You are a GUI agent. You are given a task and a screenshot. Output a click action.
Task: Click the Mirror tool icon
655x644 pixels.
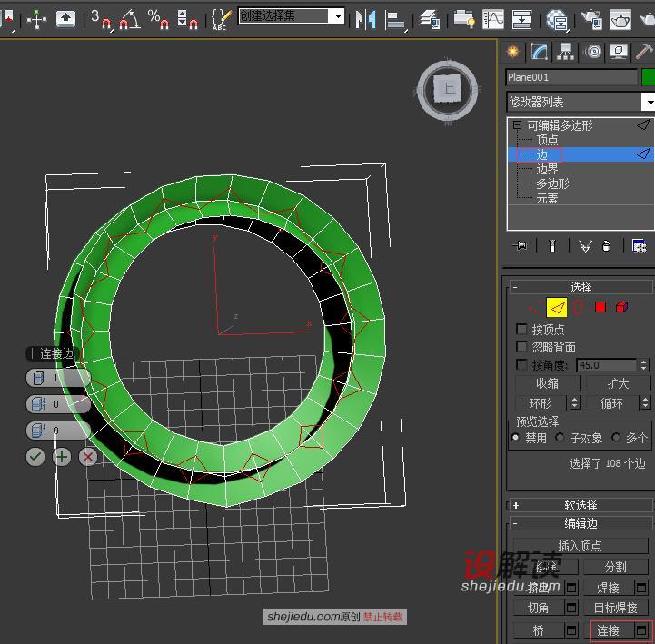[x=365, y=19]
